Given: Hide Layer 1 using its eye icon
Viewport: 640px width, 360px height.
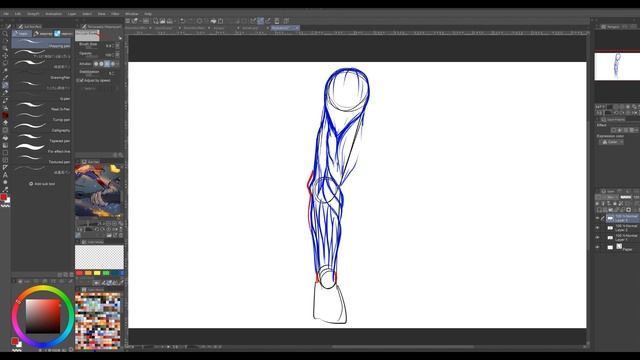Looking at the screenshot, I should (597, 238).
